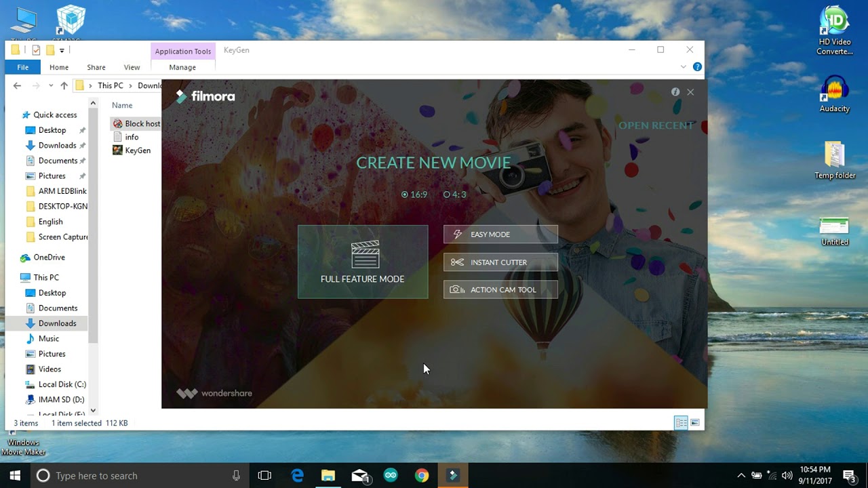Go back in File Explorer
The width and height of the screenshot is (868, 488).
click(x=17, y=85)
